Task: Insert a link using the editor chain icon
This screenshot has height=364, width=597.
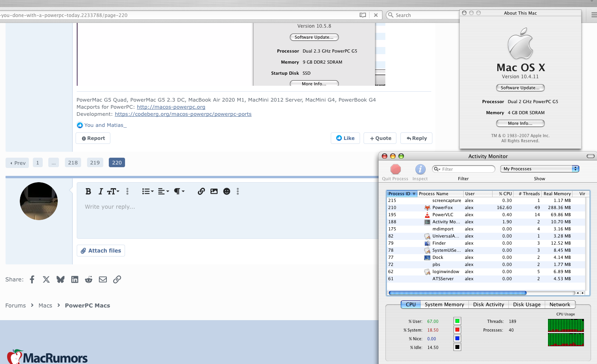Action: [x=201, y=191]
